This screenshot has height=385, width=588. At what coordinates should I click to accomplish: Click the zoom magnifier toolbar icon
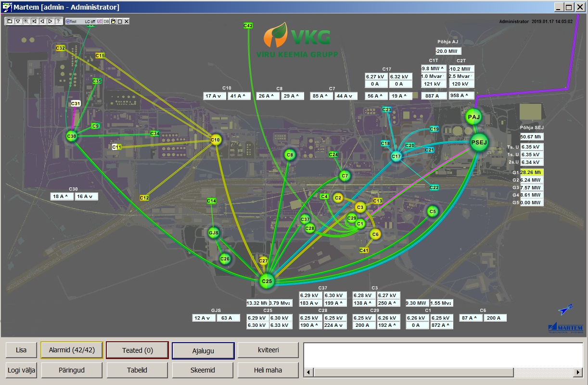pos(26,21)
